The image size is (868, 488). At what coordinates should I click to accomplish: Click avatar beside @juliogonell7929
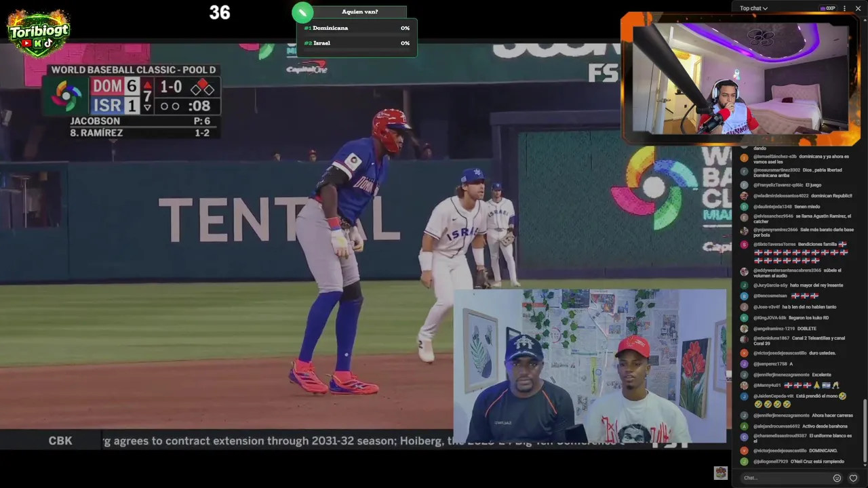pyautogui.click(x=744, y=462)
